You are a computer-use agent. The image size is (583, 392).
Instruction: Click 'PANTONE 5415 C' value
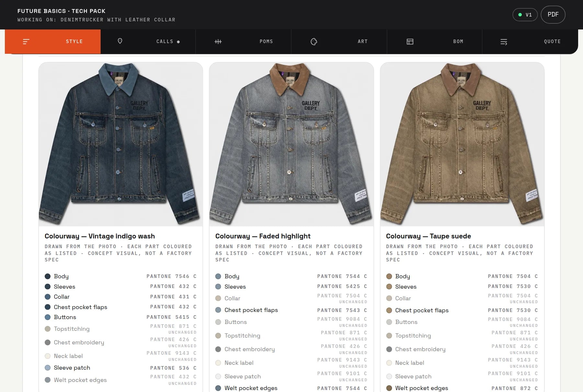coord(172,317)
